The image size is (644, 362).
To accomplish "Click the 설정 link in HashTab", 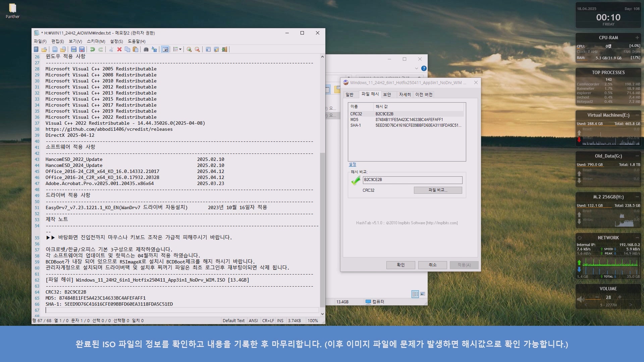I will tap(352, 164).
